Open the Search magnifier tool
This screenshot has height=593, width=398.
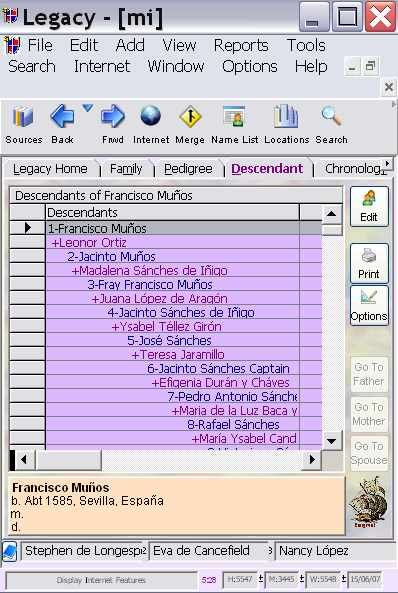[331, 125]
